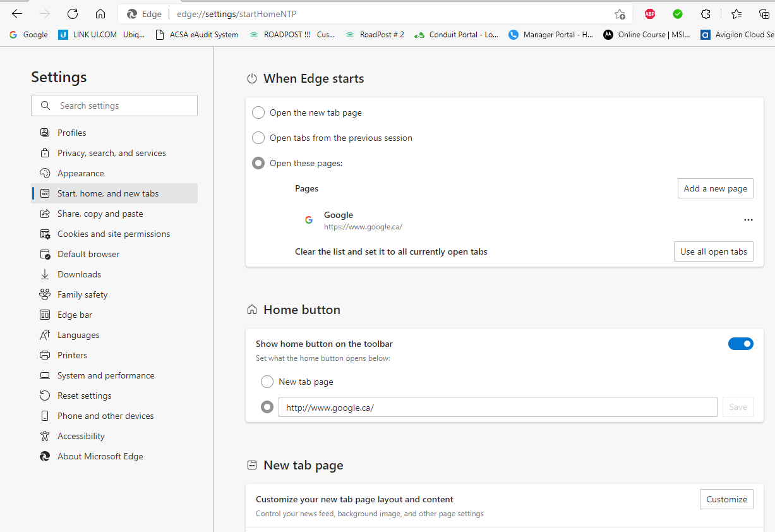Click the Adblock Plus extension icon
775x532 pixels.
click(649, 13)
